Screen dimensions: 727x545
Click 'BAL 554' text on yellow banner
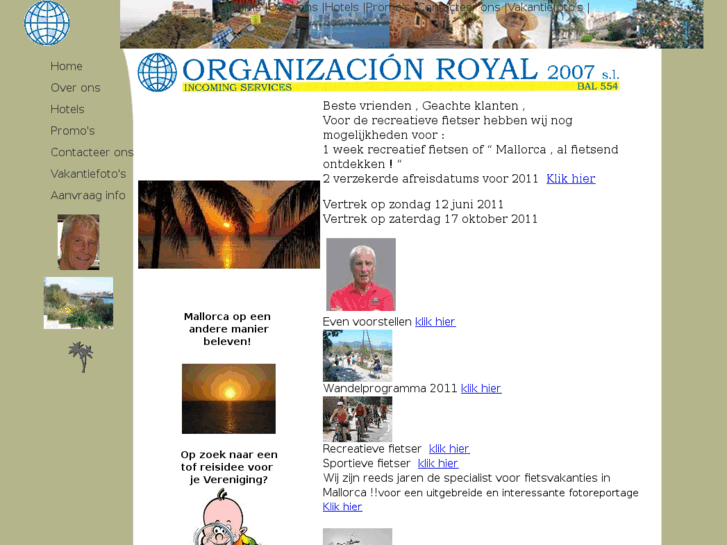[x=598, y=86]
